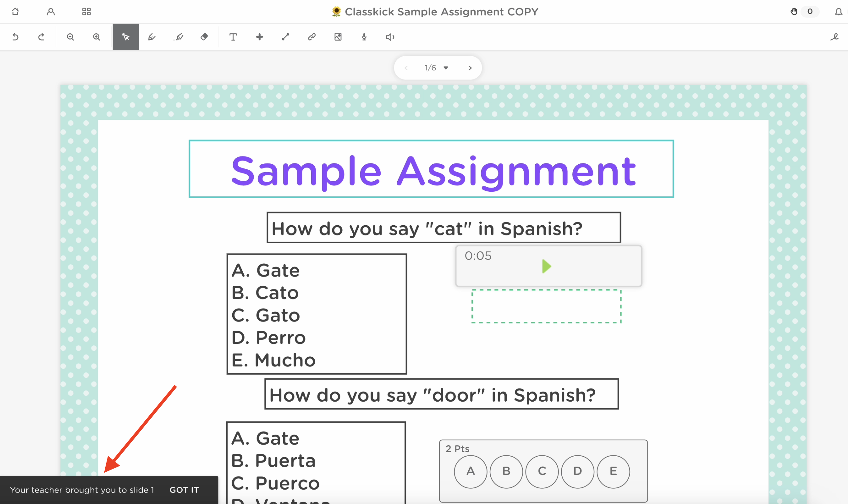Screen dimensions: 848x504
Task: Click the '2 Pts' label
Action: (x=457, y=449)
